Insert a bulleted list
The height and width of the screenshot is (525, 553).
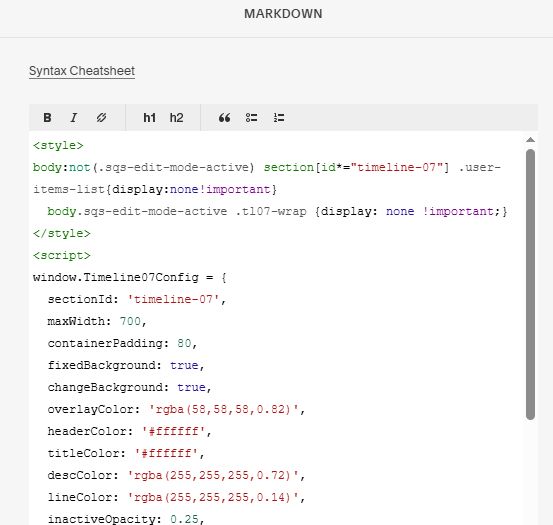(x=251, y=118)
